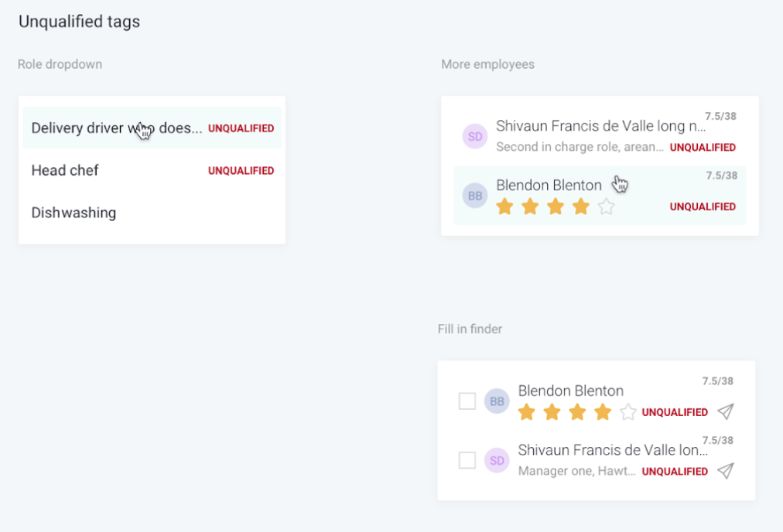Click UNQUALIFIED tag under Second in charge role
783x532 pixels.
[x=703, y=147]
